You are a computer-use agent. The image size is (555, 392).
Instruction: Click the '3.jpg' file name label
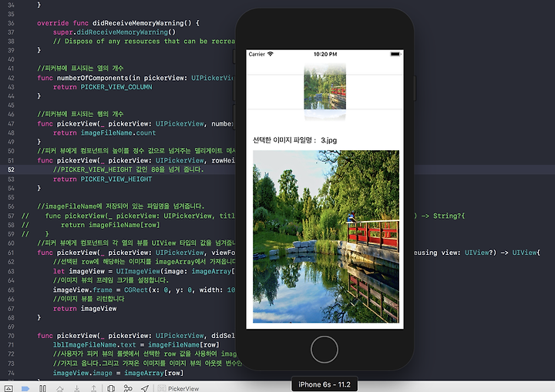click(x=329, y=140)
